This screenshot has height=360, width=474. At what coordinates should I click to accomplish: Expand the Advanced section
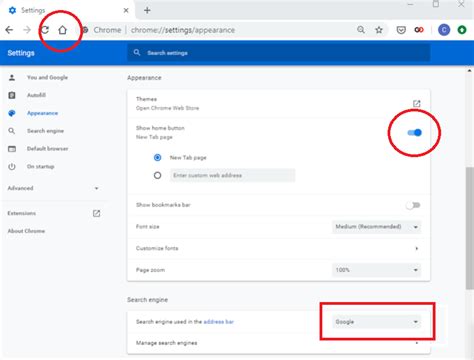[x=54, y=188]
